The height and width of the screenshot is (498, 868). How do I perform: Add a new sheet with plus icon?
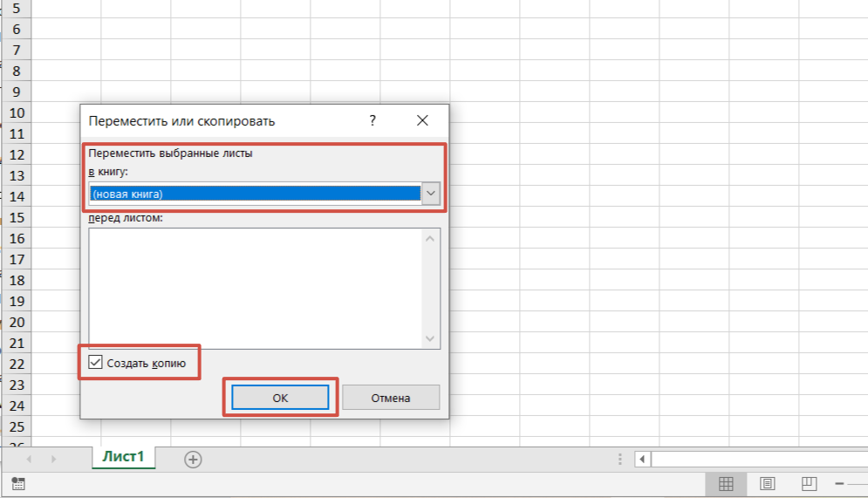193,460
